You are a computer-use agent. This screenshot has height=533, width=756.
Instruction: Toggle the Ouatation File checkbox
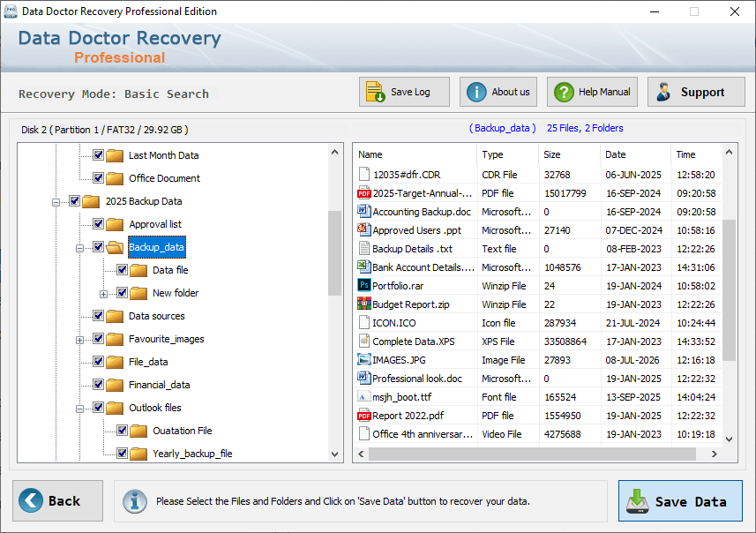(122, 431)
